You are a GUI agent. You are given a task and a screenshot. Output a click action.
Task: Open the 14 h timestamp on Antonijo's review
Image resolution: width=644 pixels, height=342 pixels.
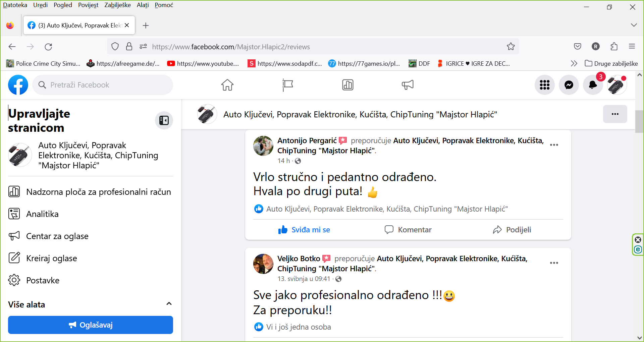pos(283,161)
